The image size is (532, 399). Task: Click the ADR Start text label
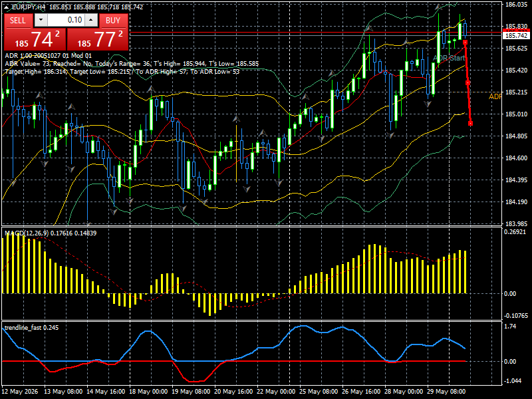coord(449,58)
